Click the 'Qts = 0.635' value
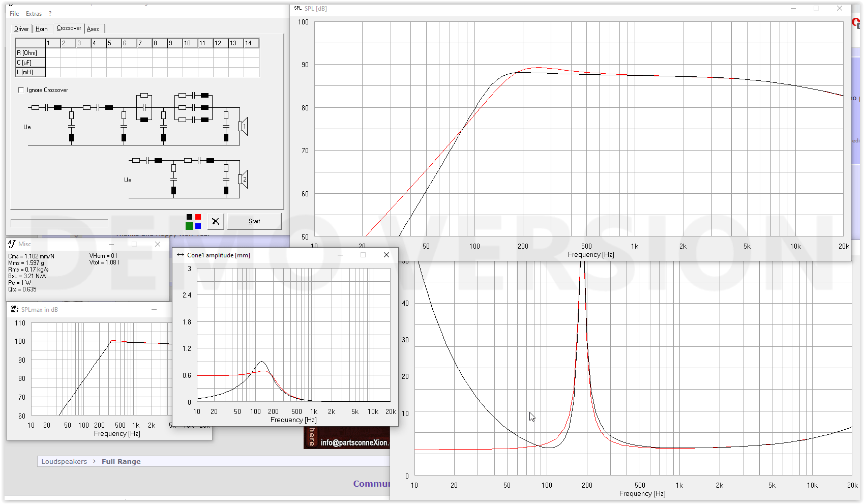 (x=22, y=289)
